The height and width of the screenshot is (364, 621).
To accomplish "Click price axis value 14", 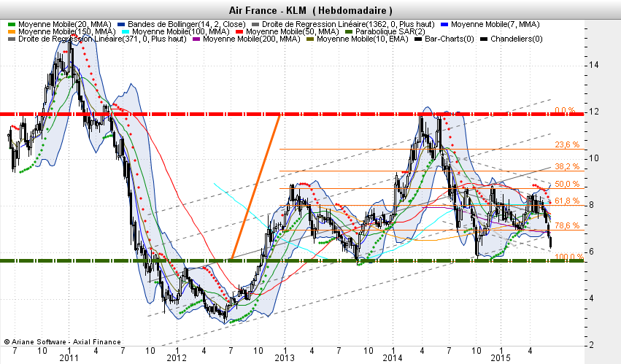I will 594,65.
